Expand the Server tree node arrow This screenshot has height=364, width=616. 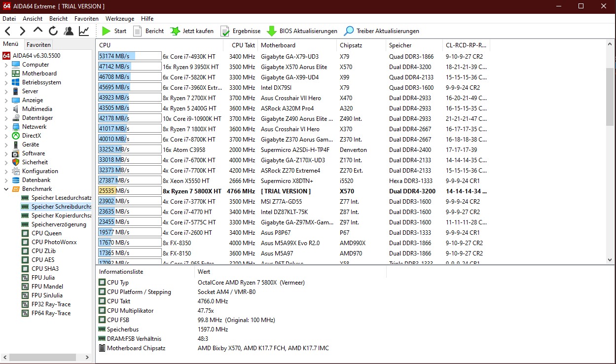[6, 91]
